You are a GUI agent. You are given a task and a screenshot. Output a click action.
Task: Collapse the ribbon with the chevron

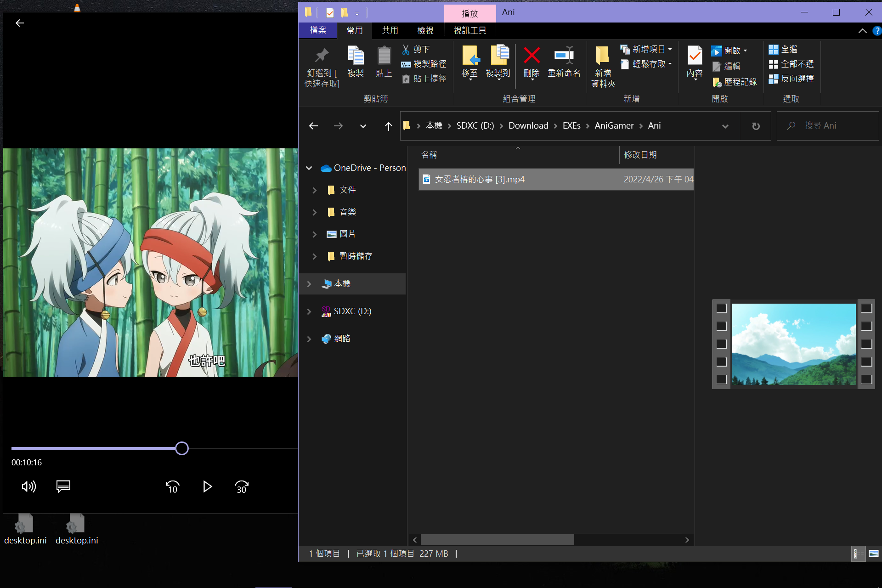point(862,31)
